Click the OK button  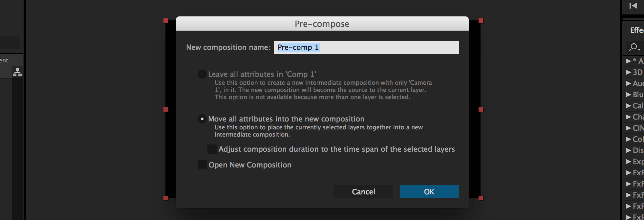[429, 192]
